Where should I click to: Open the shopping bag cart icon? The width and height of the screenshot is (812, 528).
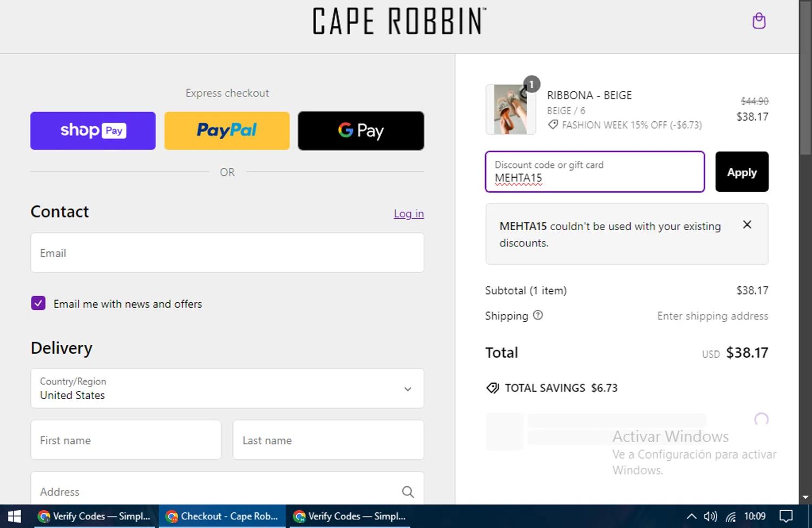pos(759,21)
